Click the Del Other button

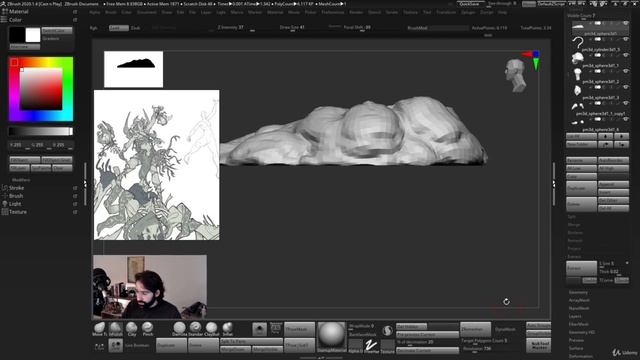click(x=613, y=200)
